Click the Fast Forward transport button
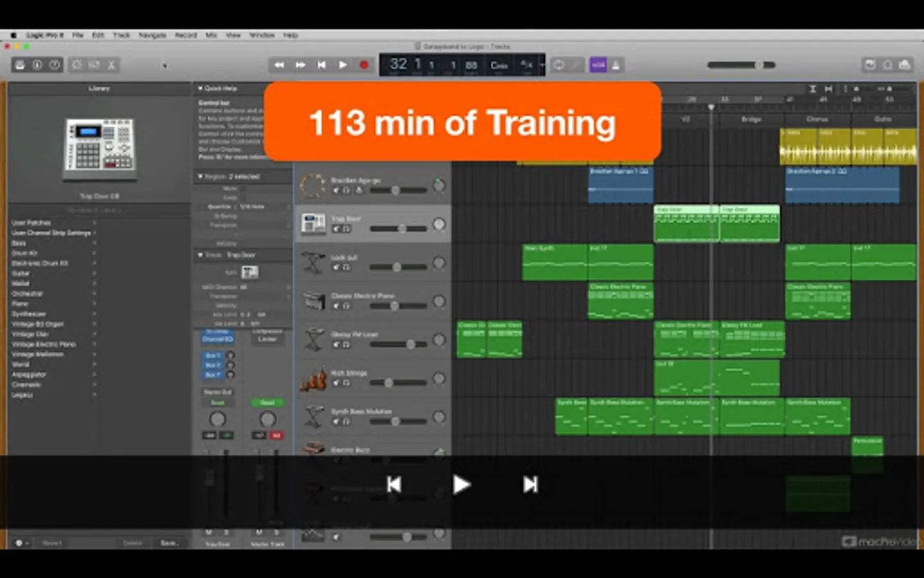 coord(300,65)
